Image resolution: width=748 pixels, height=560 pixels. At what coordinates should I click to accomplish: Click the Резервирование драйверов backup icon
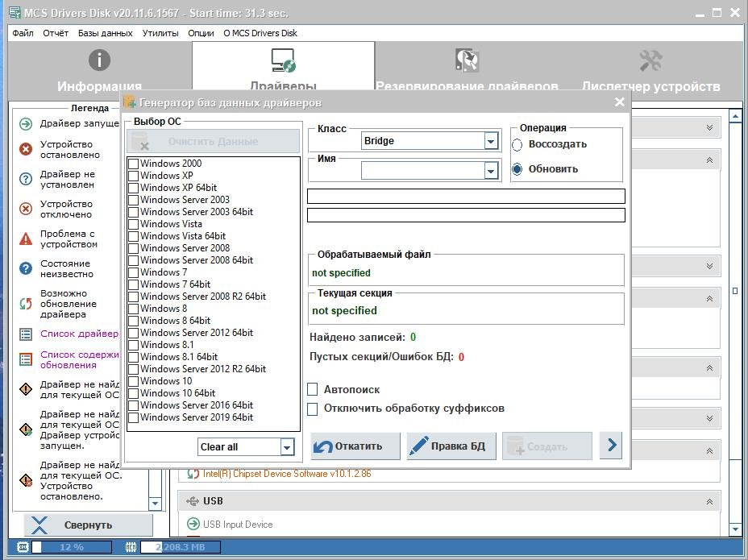(x=467, y=60)
